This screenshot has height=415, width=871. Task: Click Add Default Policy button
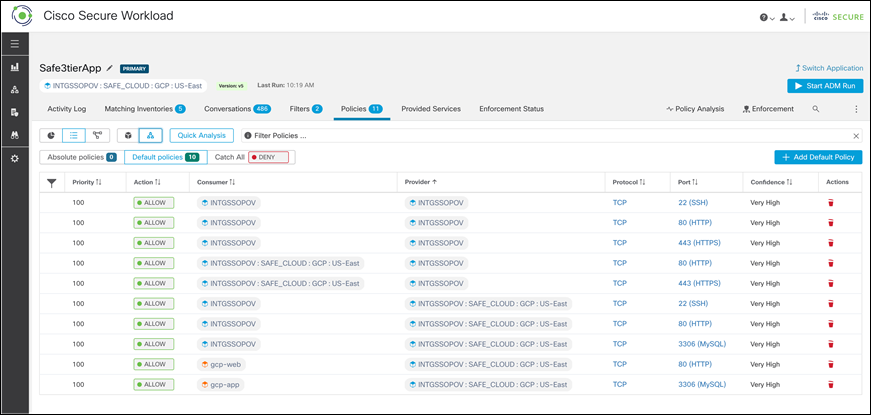(818, 157)
